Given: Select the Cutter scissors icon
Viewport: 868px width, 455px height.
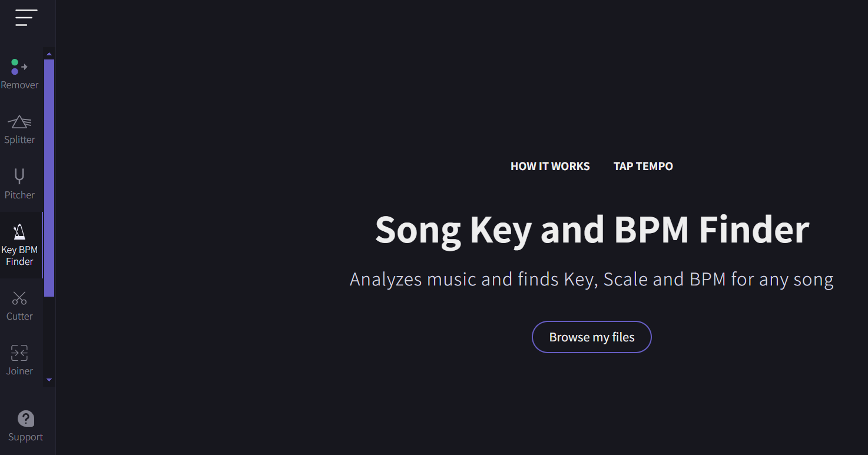Looking at the screenshot, I should [19, 298].
